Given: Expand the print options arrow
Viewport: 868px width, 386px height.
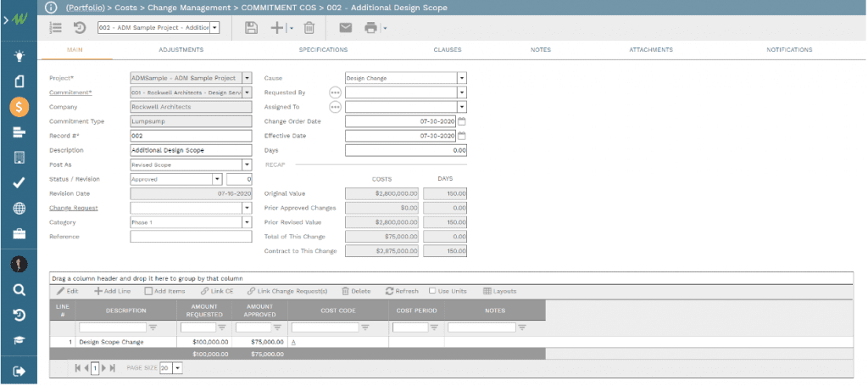Looking at the screenshot, I should click(385, 28).
